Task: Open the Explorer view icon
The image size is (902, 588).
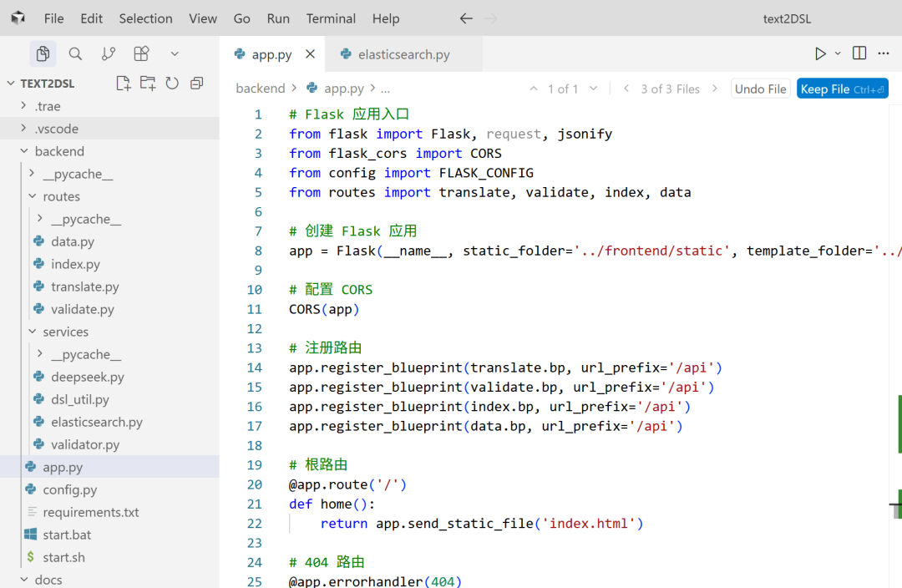Action: pyautogui.click(x=43, y=54)
